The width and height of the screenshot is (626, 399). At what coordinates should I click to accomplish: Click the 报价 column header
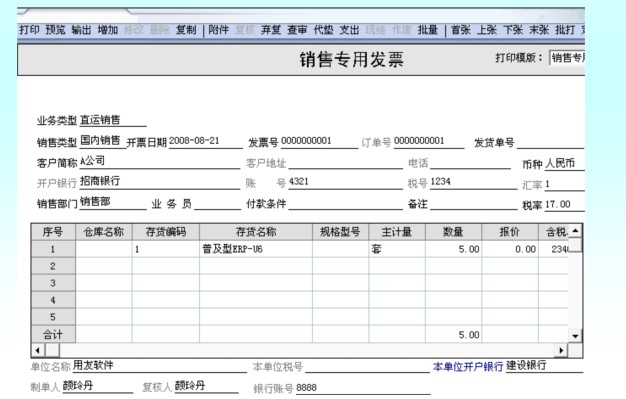coord(510,232)
